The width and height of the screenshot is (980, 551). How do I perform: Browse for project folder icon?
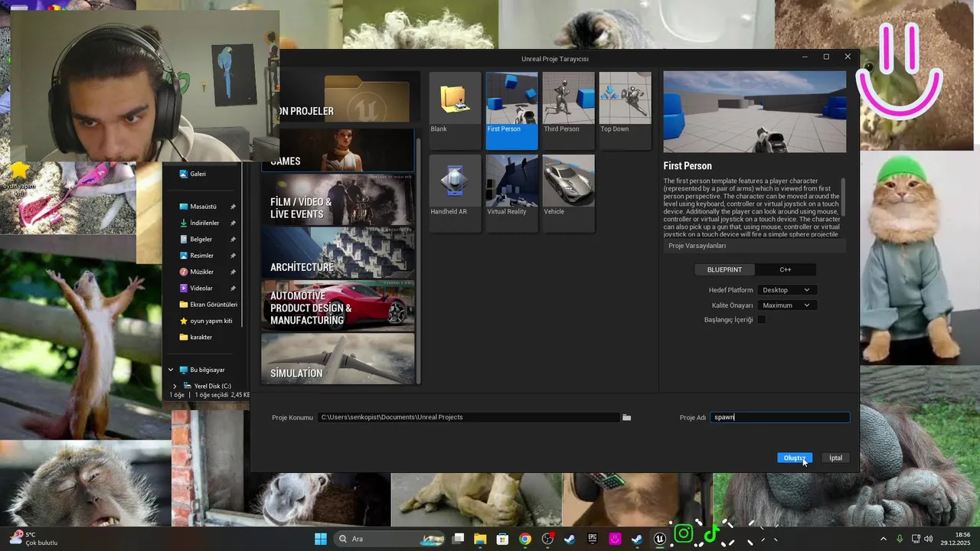pyautogui.click(x=626, y=417)
